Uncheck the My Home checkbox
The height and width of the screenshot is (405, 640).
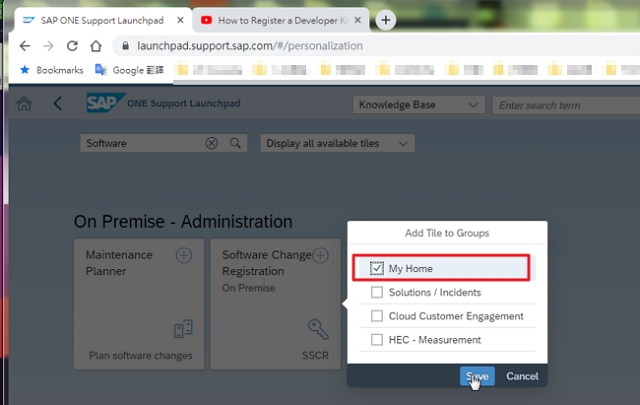(377, 268)
